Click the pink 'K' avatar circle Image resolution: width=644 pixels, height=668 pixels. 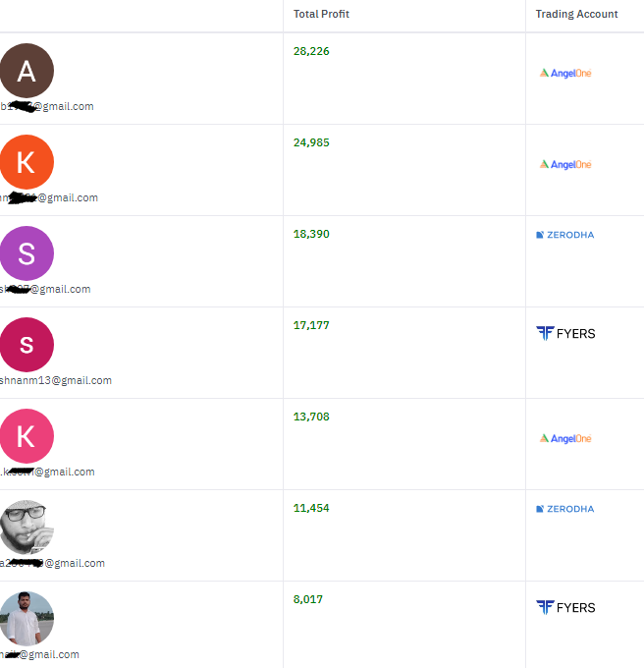(27, 436)
